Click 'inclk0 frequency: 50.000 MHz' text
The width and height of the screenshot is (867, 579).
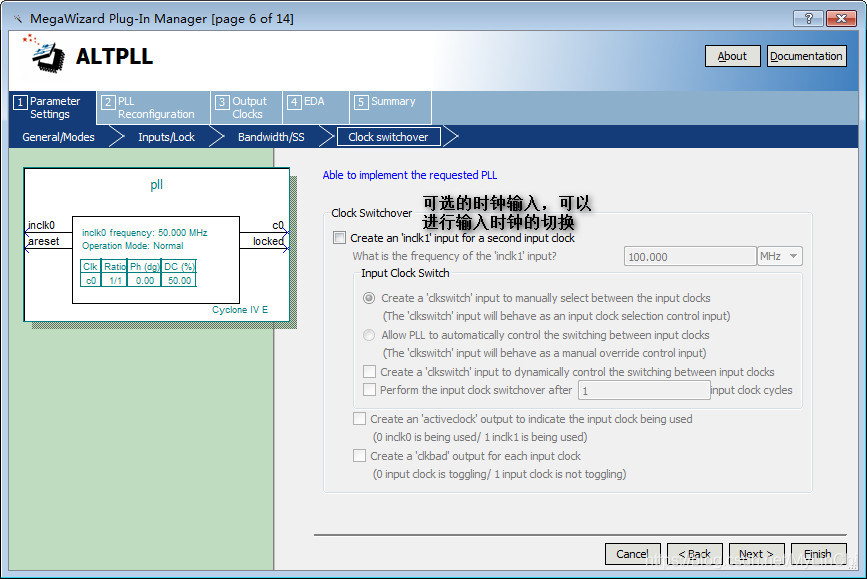click(145, 233)
